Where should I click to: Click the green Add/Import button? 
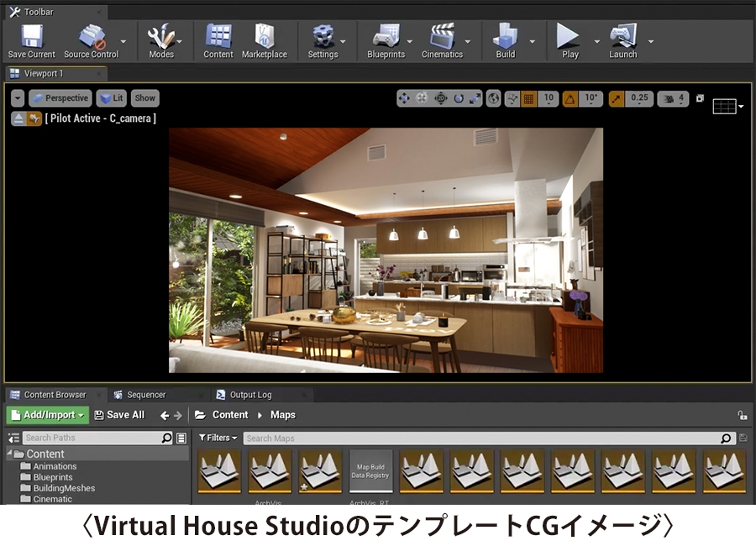(47, 414)
